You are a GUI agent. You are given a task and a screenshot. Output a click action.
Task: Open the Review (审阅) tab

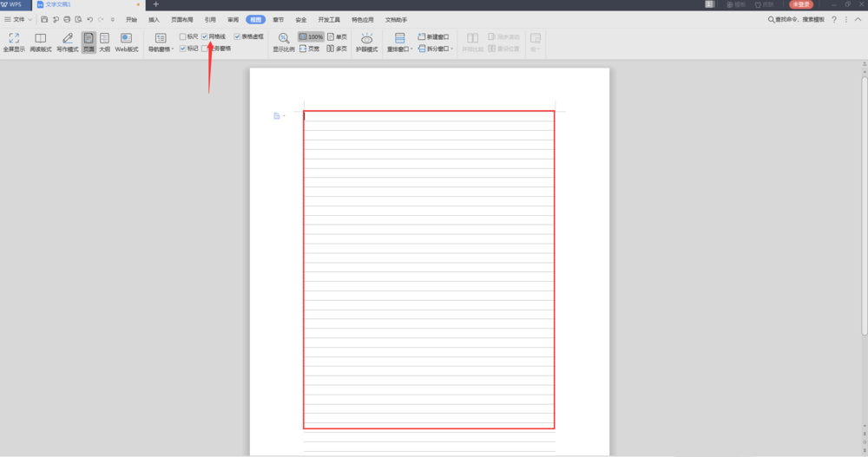[x=233, y=19]
